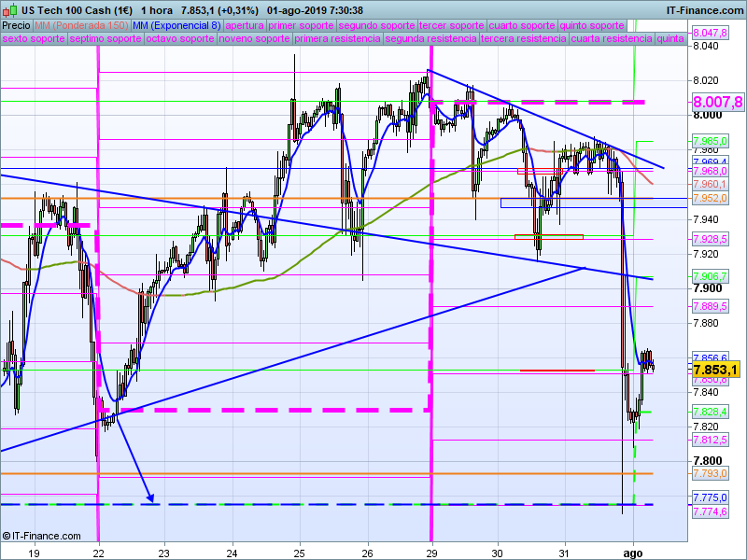Click the date 30 on time axis
This screenshot has height=560, width=747.
tap(498, 553)
